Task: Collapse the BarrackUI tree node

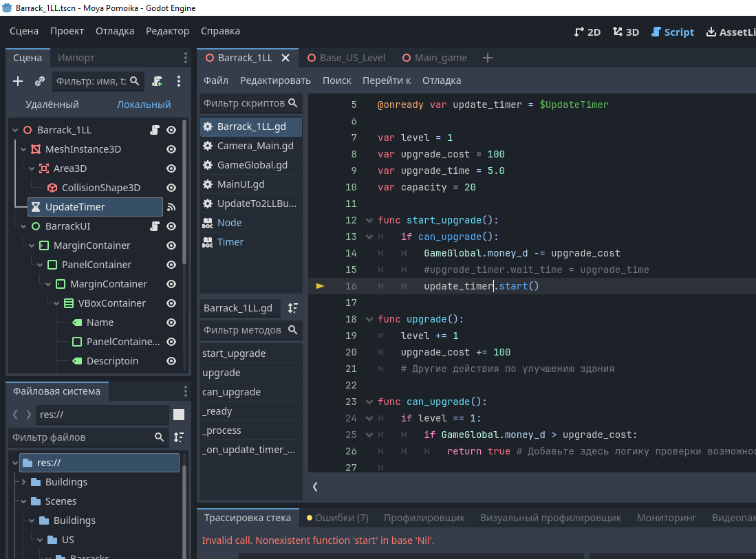Action: (23, 226)
